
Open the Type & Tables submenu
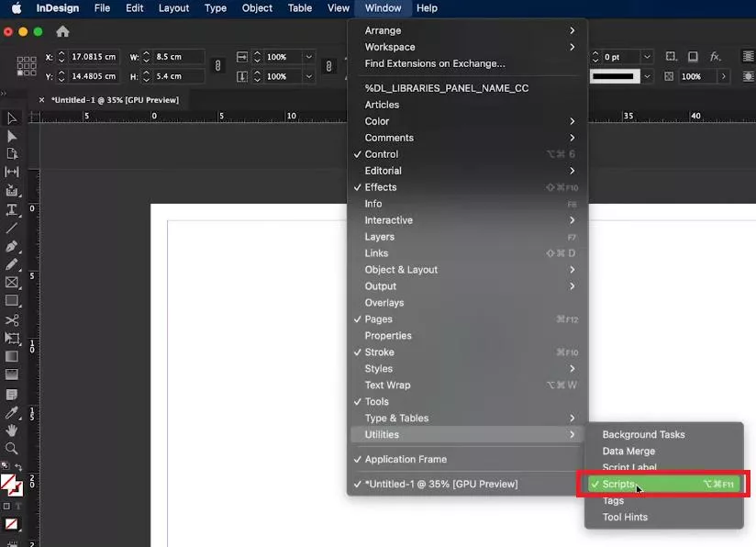(396, 418)
